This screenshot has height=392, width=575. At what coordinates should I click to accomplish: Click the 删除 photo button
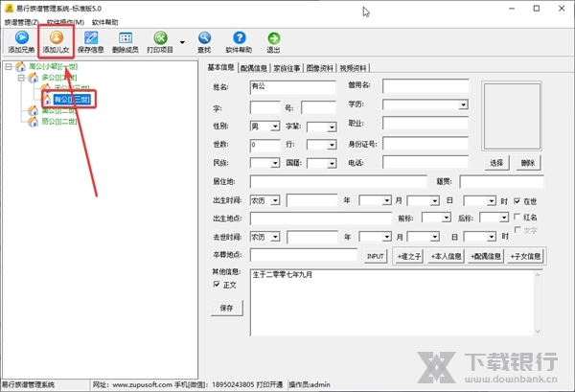pyautogui.click(x=528, y=163)
